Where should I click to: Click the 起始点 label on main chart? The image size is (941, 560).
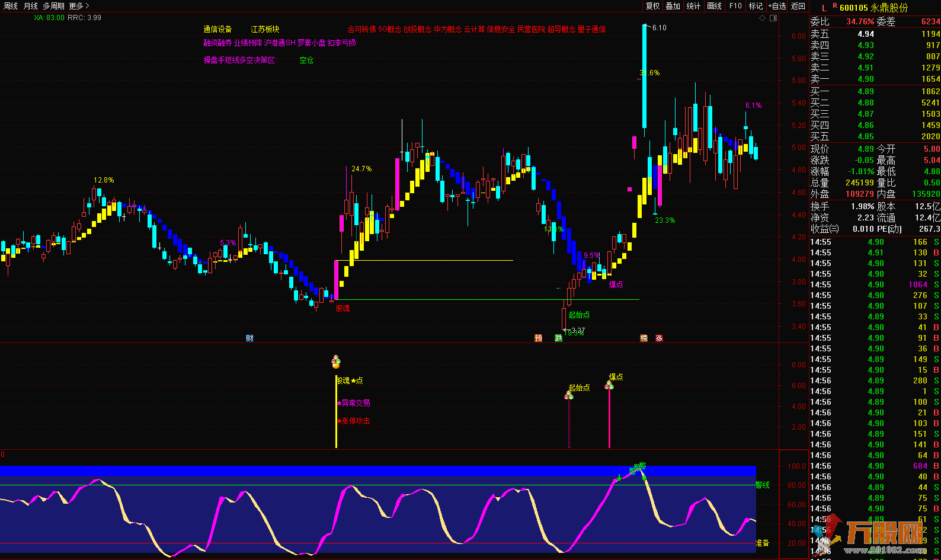579,315
